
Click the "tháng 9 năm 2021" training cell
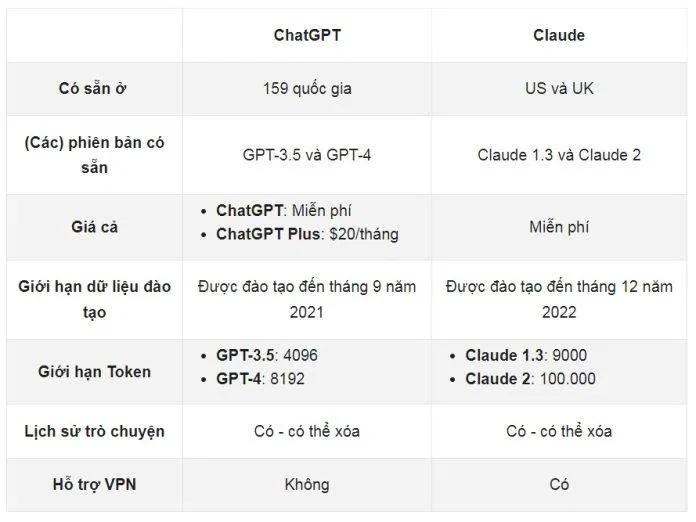coord(306,299)
